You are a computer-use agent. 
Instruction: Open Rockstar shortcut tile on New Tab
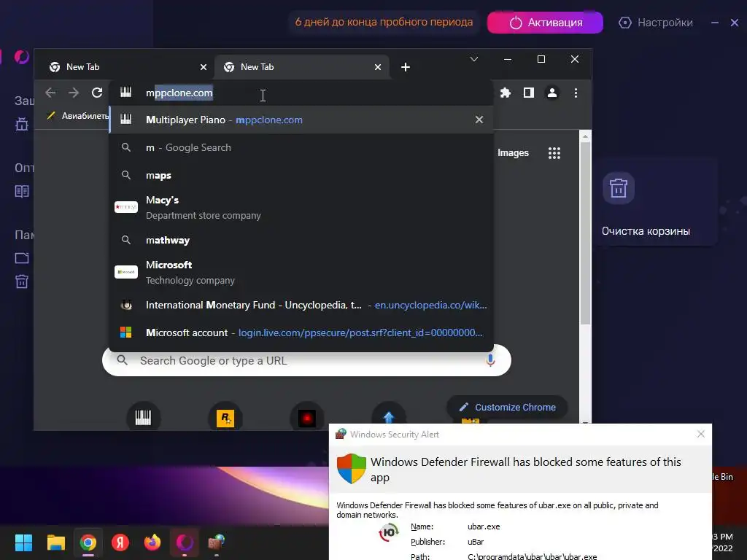point(225,418)
